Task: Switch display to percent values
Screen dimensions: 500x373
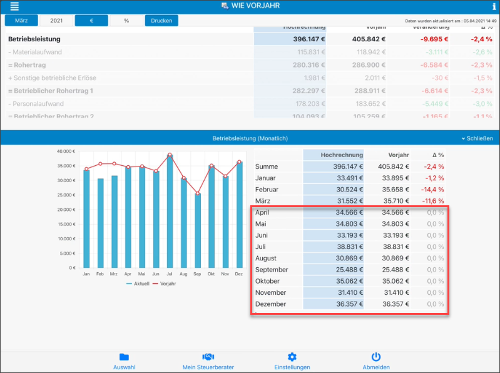Action: point(126,21)
